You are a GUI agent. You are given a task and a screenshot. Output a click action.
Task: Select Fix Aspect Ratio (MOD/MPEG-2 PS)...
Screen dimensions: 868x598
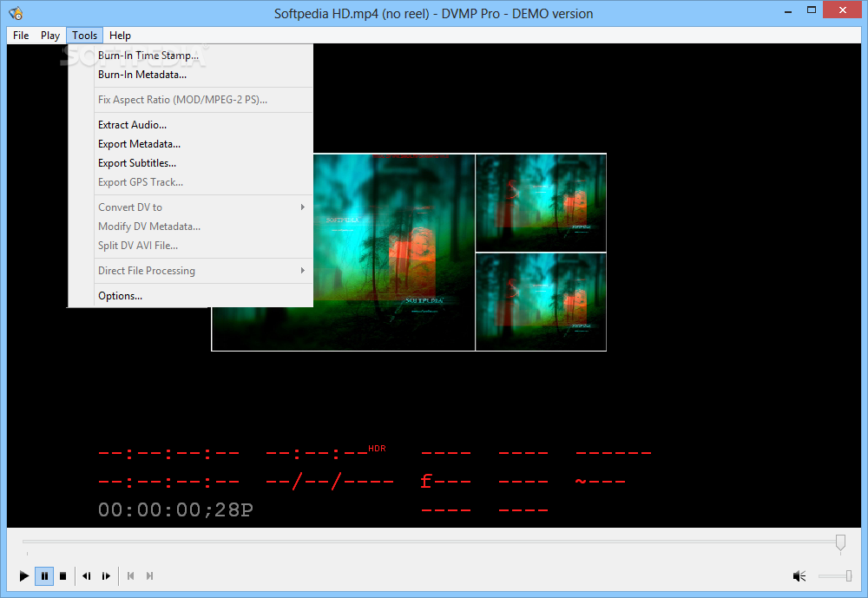[190, 100]
